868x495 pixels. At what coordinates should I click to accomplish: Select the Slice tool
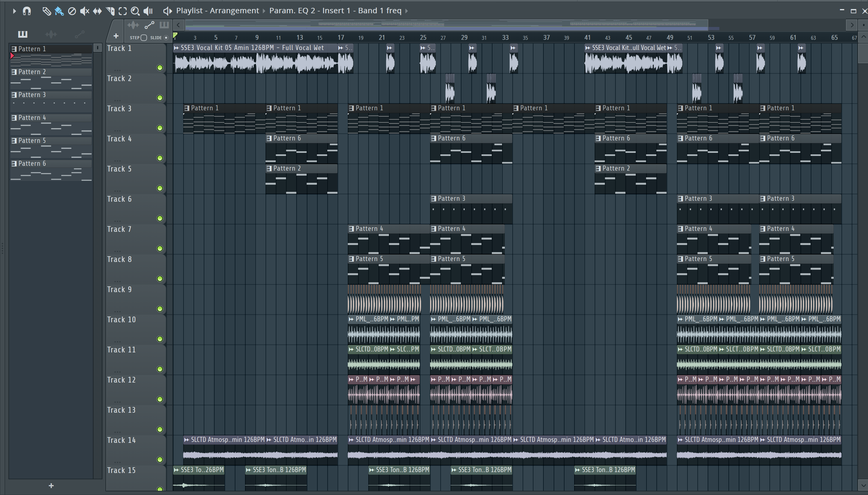110,11
